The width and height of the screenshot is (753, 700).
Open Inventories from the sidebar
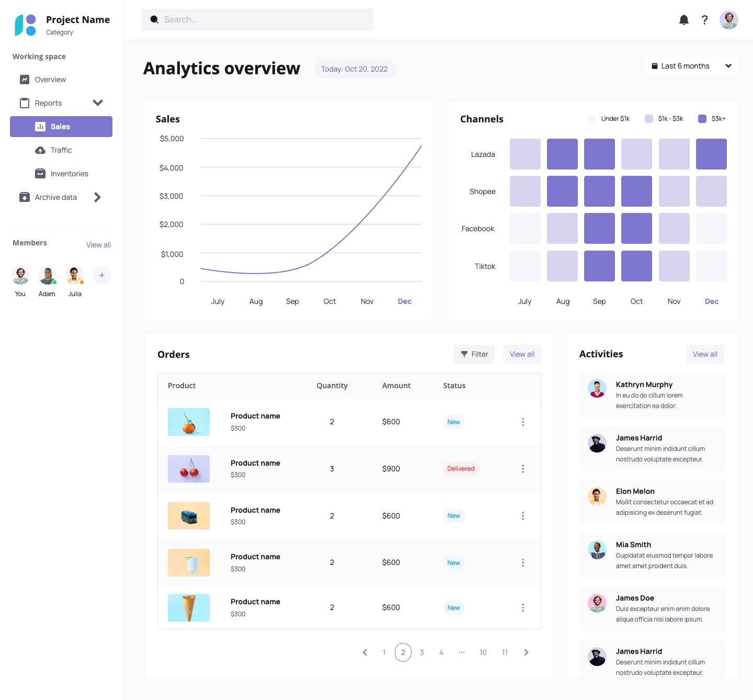point(69,174)
